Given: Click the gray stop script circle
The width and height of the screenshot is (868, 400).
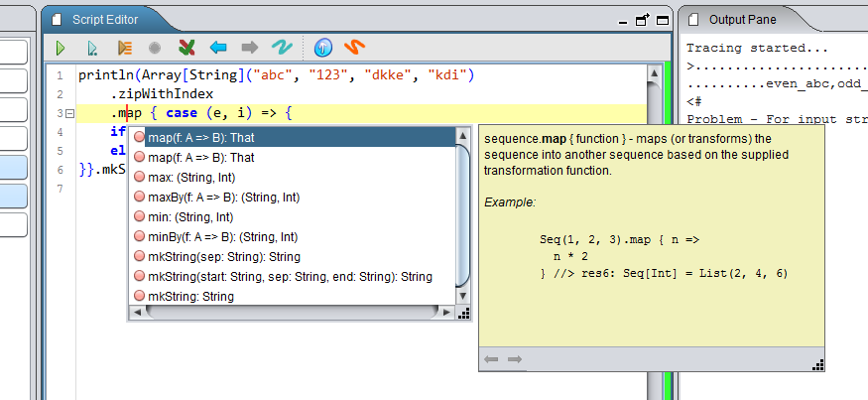Looking at the screenshot, I should click(x=155, y=49).
